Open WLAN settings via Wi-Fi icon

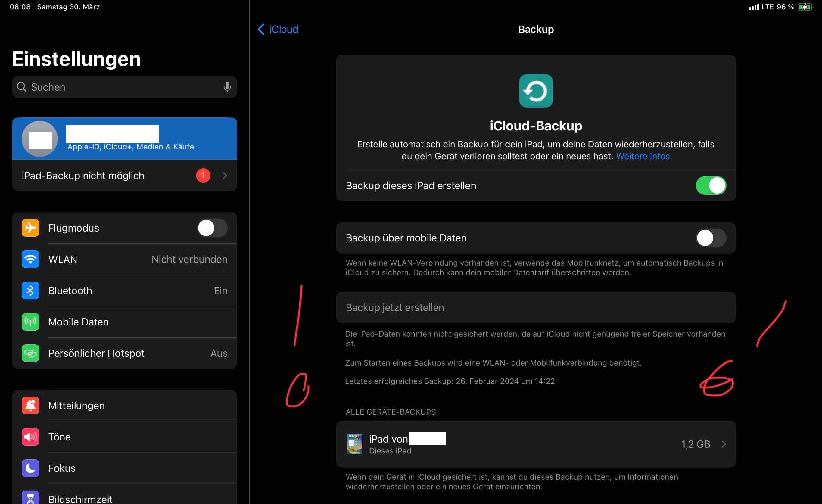coord(30,259)
